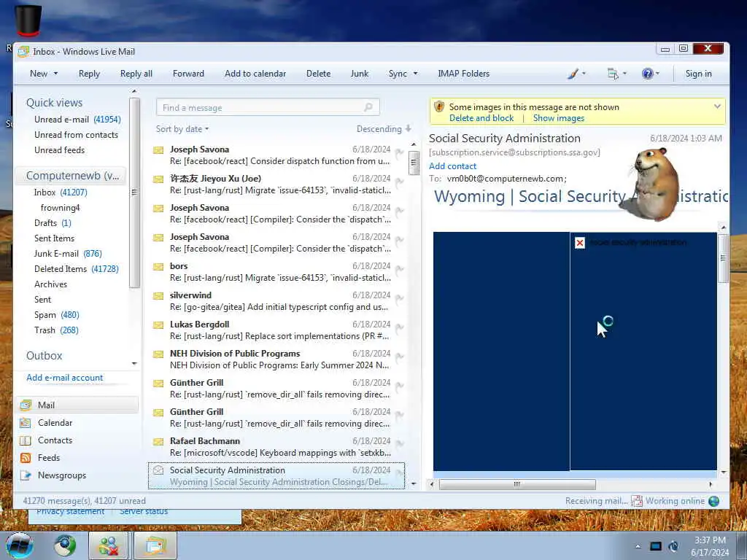
Task: Click the Mail icon in navigation pane
Action: (x=26, y=405)
